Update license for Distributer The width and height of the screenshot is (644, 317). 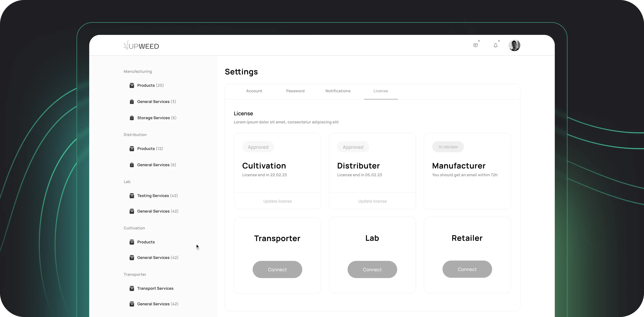[x=372, y=201]
